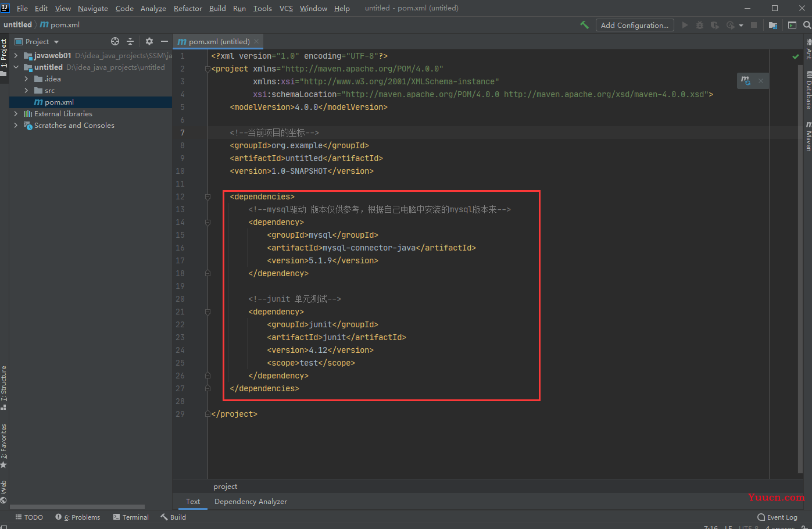Click the mysql-connector-java artifactId text
The height and width of the screenshot is (529, 812).
[369, 248]
